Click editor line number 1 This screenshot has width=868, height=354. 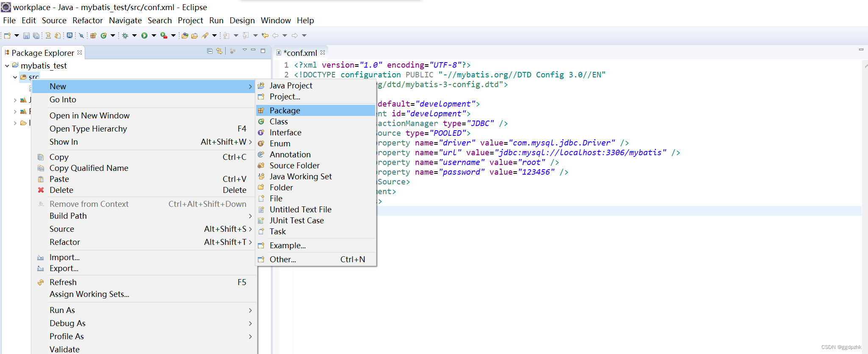tap(286, 65)
